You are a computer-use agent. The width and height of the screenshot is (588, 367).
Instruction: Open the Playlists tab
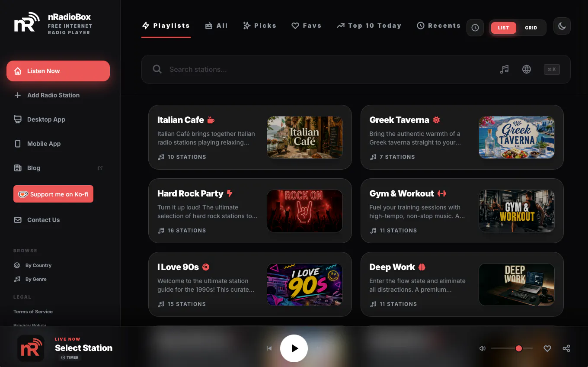(166, 26)
